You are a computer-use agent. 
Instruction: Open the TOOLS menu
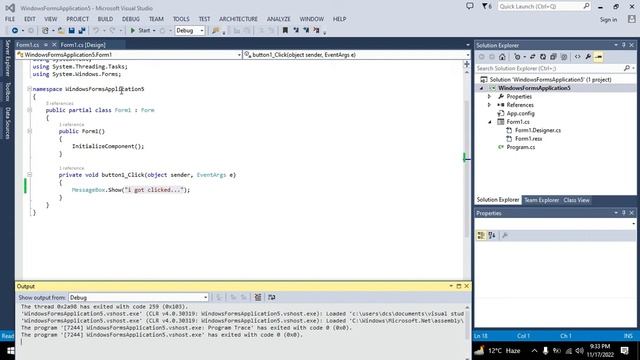point(181,19)
